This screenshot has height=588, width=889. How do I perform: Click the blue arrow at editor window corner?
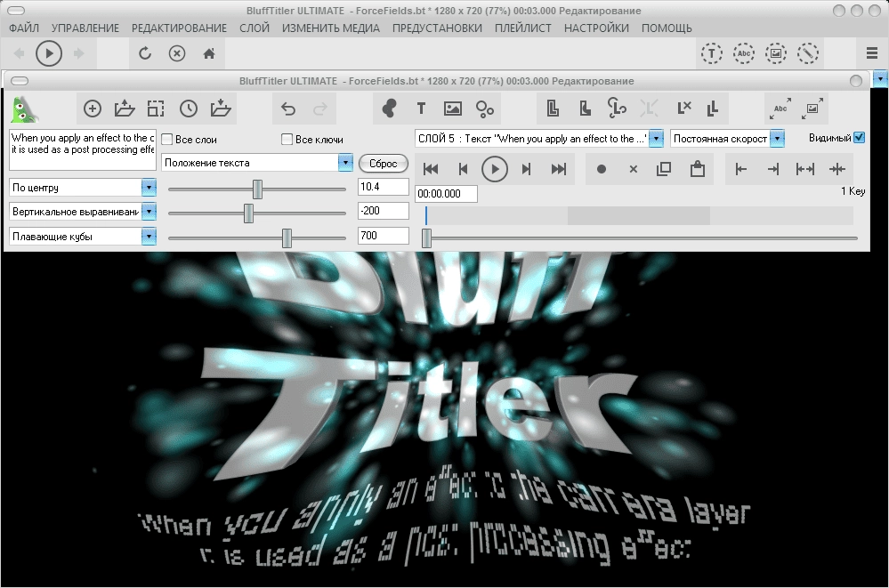click(x=880, y=77)
